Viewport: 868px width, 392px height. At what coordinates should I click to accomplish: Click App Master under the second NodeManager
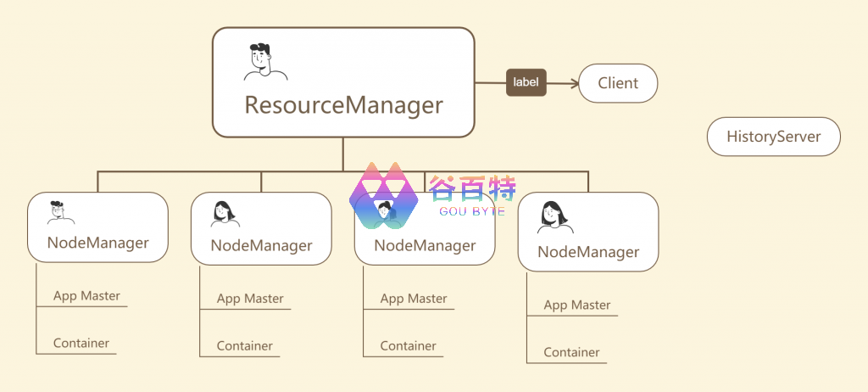(x=250, y=299)
